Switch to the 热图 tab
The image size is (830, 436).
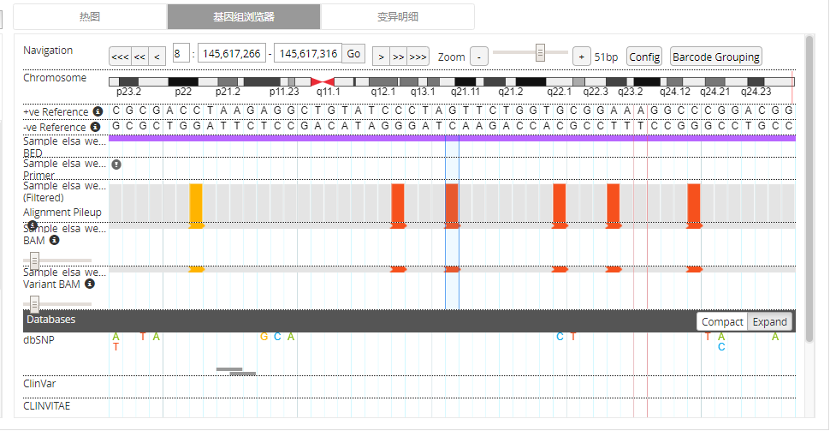coord(90,17)
